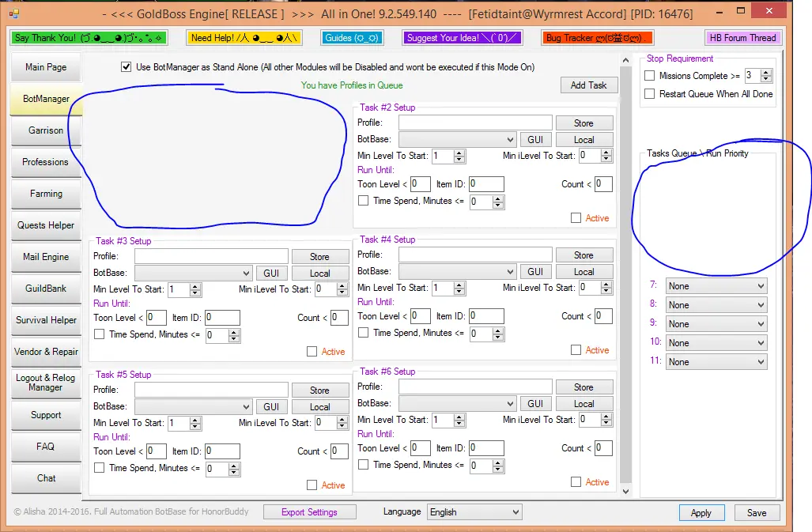This screenshot has width=812, height=532.
Task: Tick the Active checkbox for Task #2
Action: pyautogui.click(x=576, y=218)
